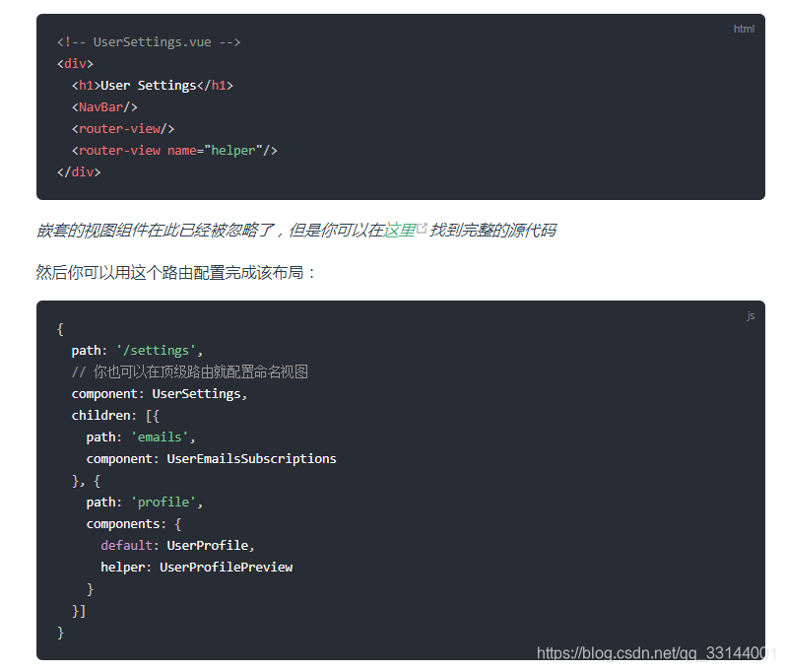Click the Chinese comment about 顶级路由
Screen dimensions: 785x672
(190, 372)
